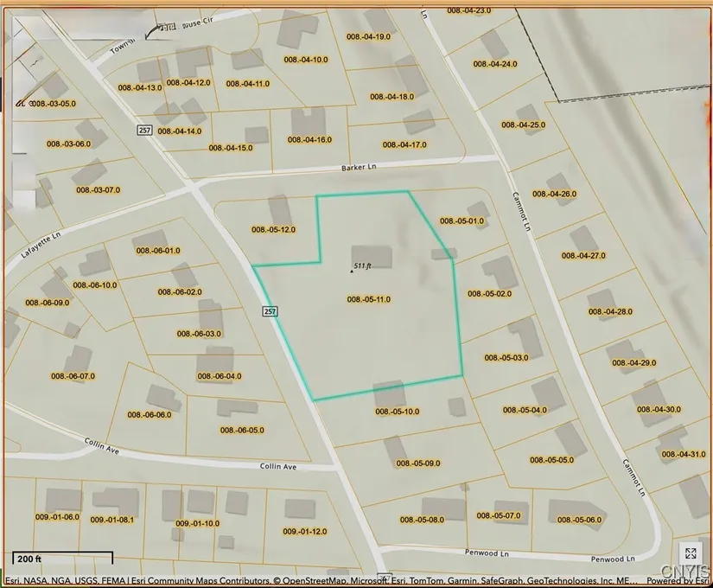Click the 200 ft scale bar
The width and height of the screenshot is (713, 588).
coord(62,558)
